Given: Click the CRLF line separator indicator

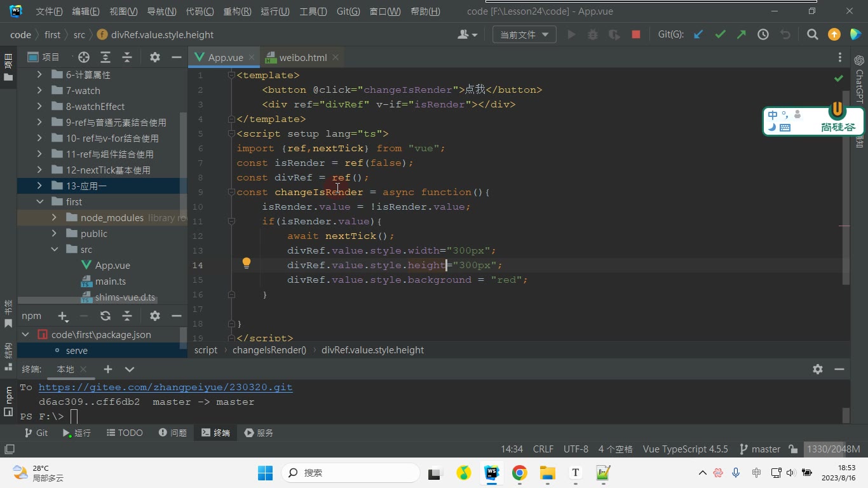Looking at the screenshot, I should click(x=543, y=449).
